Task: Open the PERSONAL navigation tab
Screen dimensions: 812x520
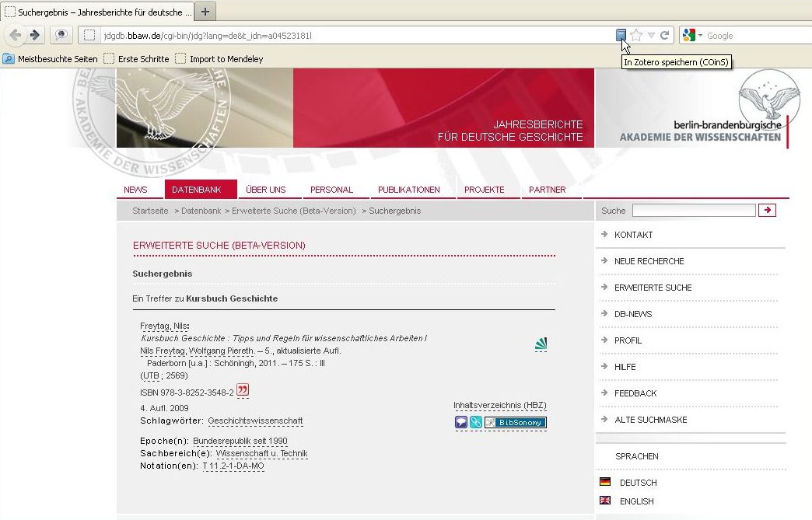Action: click(331, 190)
